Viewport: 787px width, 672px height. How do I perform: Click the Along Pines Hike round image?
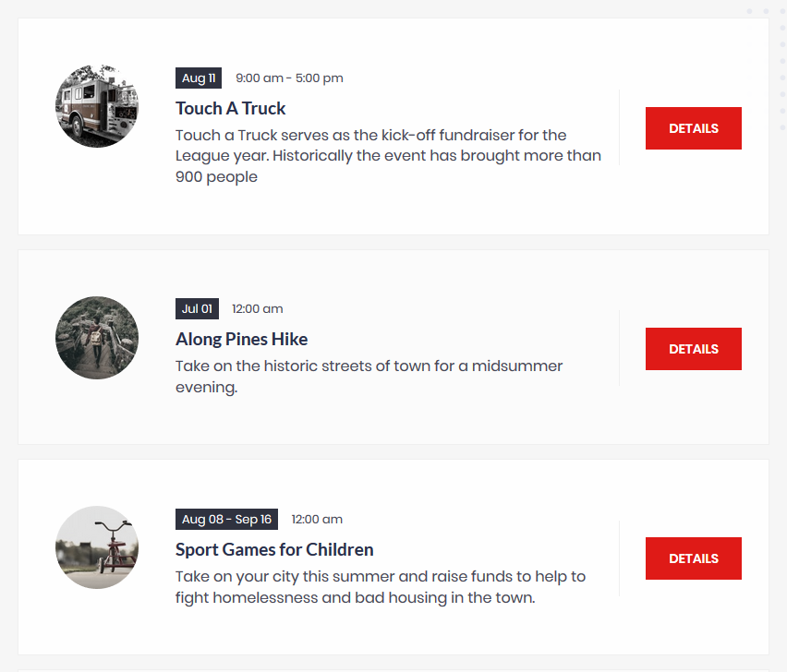pyautogui.click(x=97, y=338)
